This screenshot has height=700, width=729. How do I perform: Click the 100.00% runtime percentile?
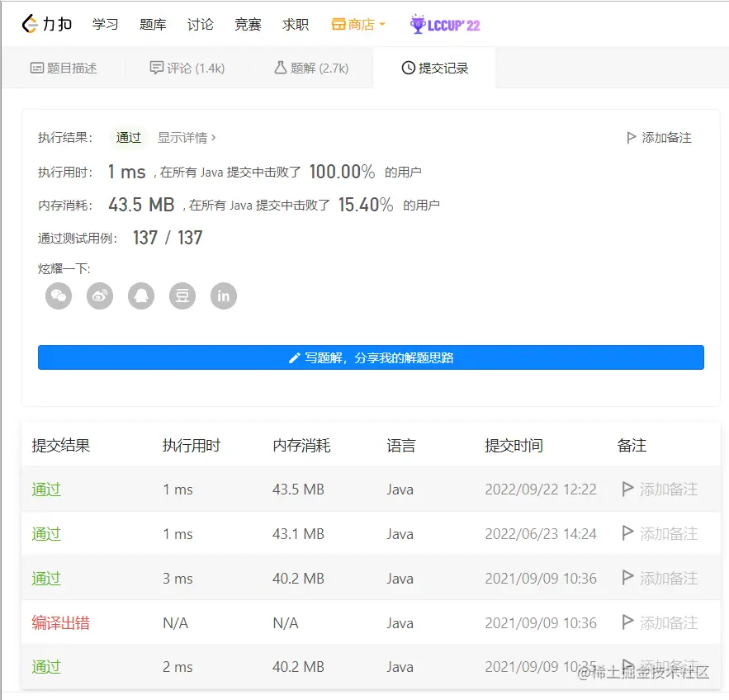pyautogui.click(x=342, y=172)
